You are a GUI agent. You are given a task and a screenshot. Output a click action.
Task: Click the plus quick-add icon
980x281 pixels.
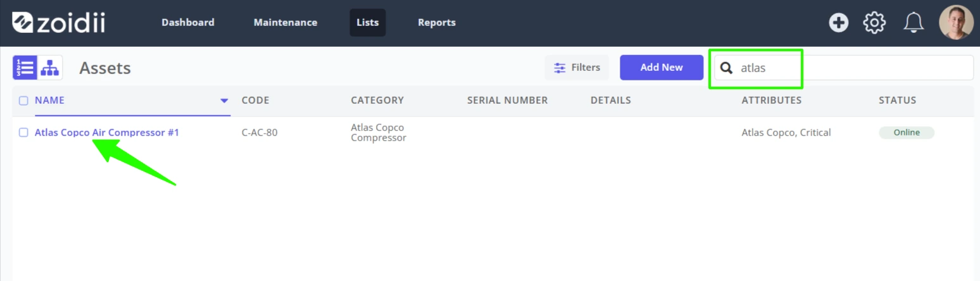839,23
